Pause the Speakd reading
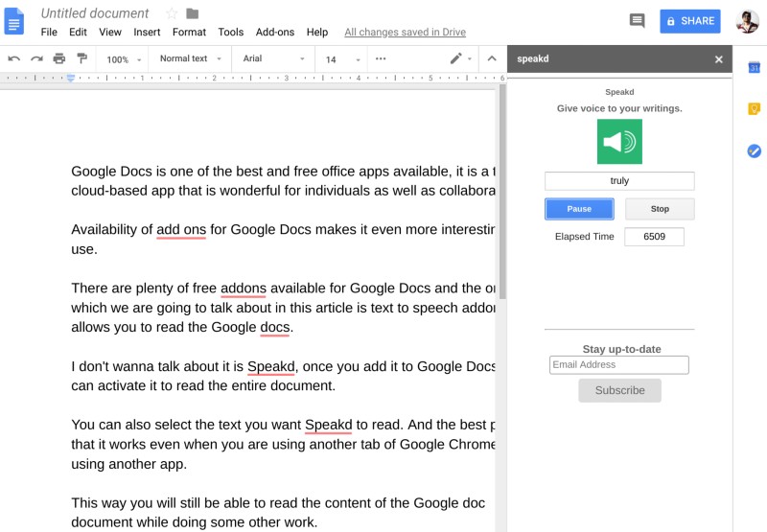 click(579, 209)
